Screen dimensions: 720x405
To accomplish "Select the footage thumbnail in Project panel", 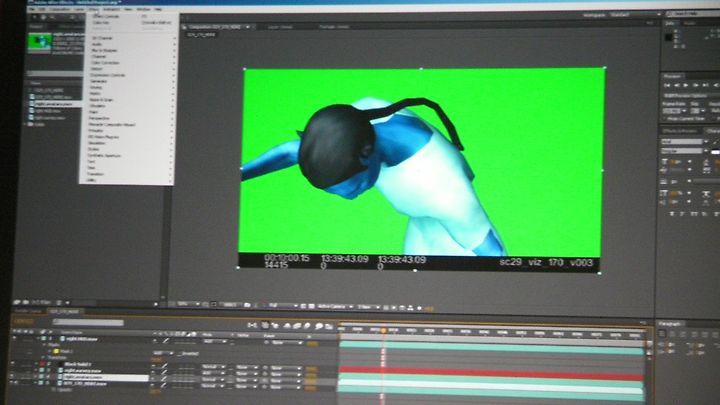I will coord(40,42).
